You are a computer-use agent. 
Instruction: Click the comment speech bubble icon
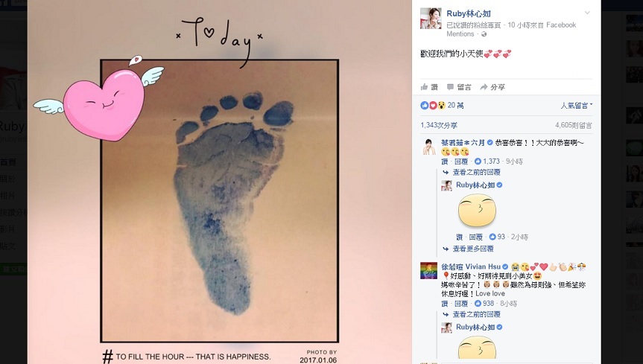click(450, 87)
